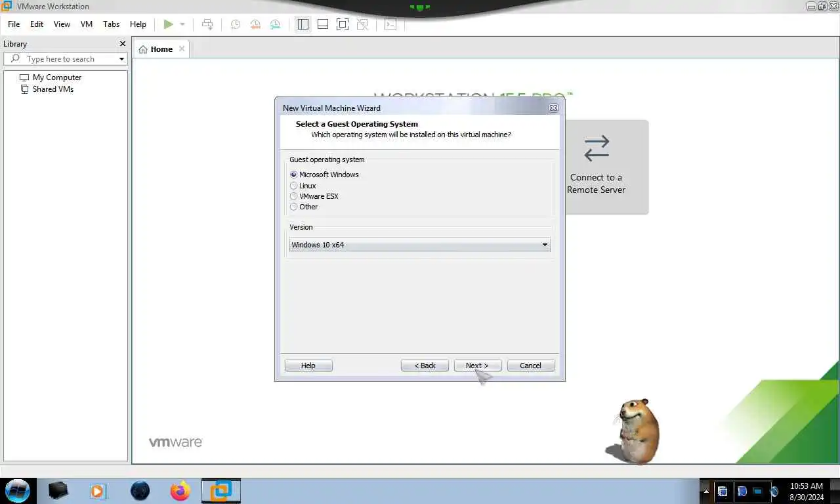Viewport: 840px width, 504px height.
Task: Click the console view toolbar icon
Action: [x=390, y=24]
